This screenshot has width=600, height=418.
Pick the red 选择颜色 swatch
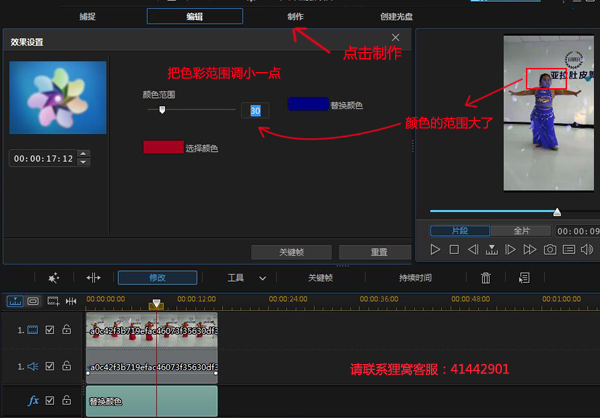pos(163,147)
